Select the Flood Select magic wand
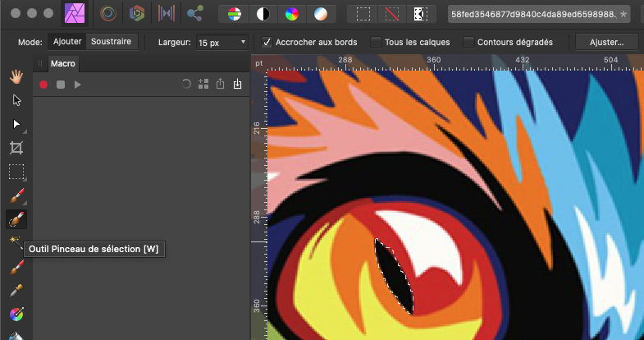The image size is (644, 340). [x=16, y=242]
